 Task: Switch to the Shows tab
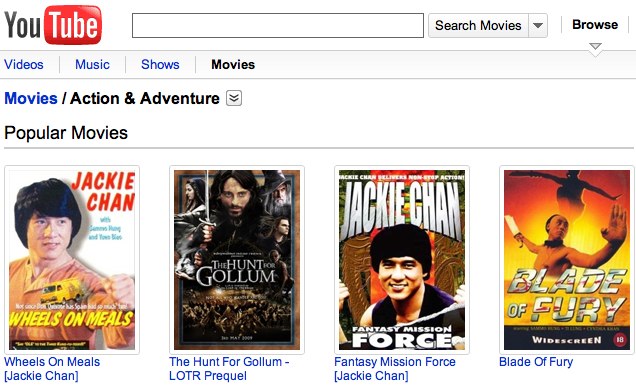click(x=160, y=64)
